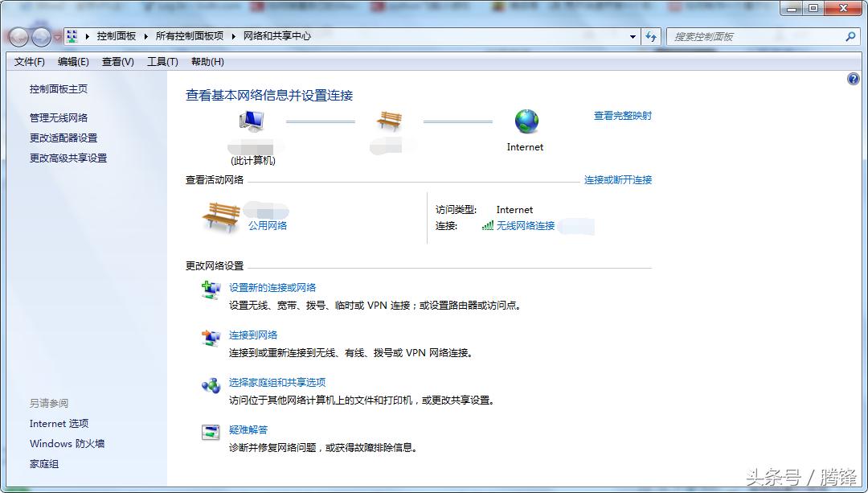Open the 查看 menu

[117, 61]
